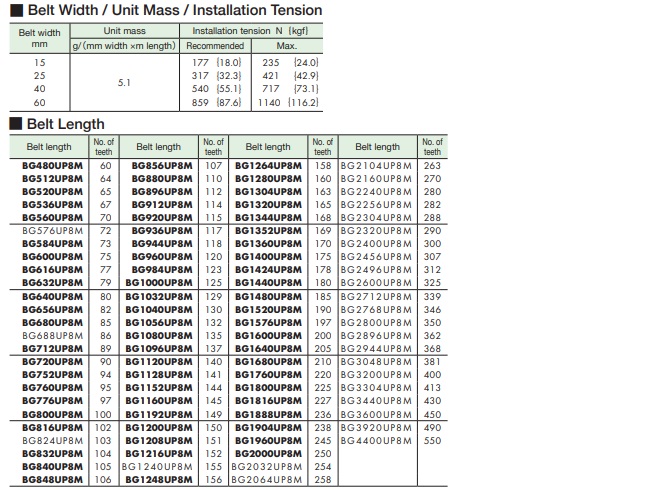
Task: Select the 859 {87.6} recommended tension value
Action: pyautogui.click(x=216, y=102)
